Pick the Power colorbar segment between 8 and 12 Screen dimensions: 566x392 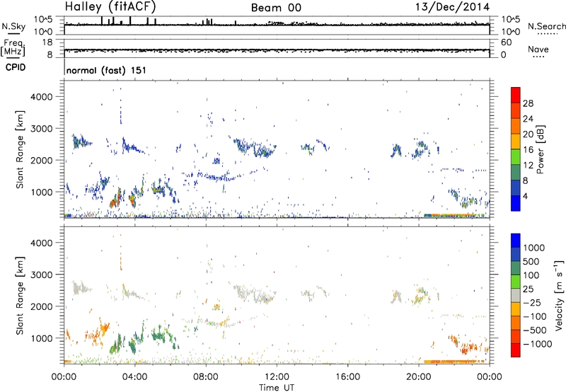[516, 172]
